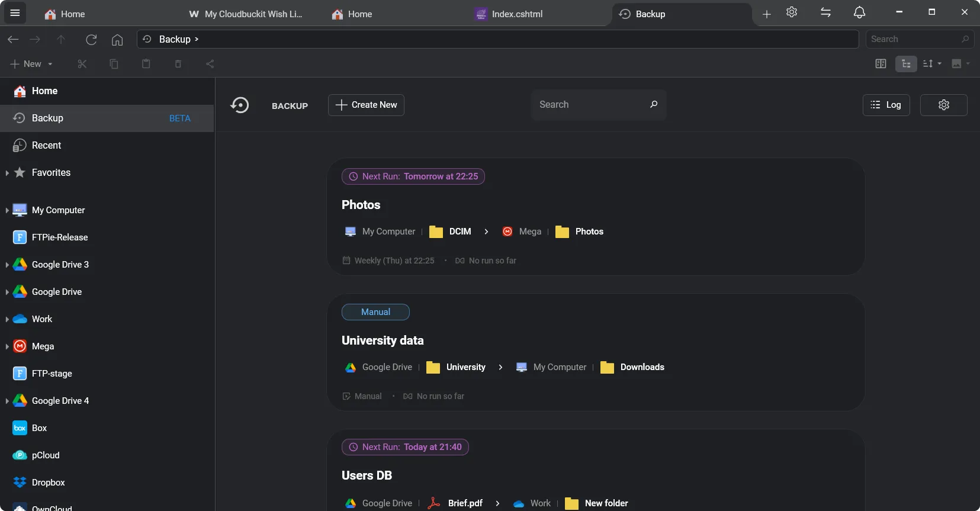This screenshot has width=980, height=511.
Task: Refresh the current view
Action: 91,39
